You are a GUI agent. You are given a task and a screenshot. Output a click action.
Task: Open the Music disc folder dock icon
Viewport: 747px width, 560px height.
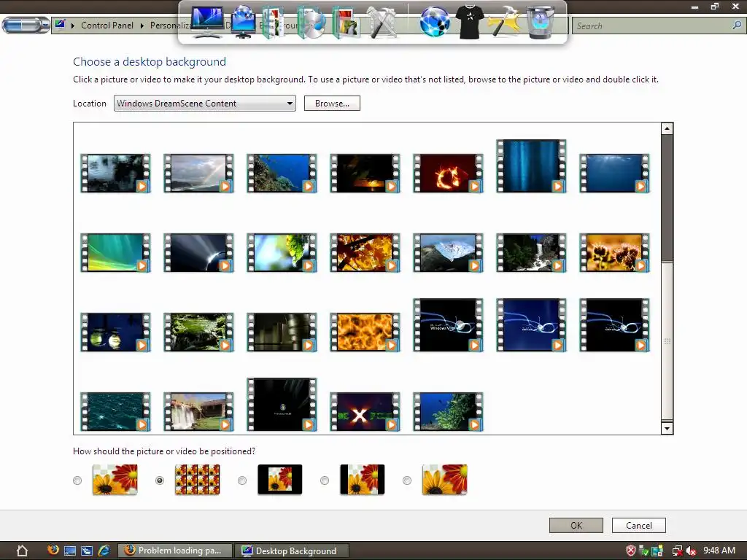(x=311, y=23)
